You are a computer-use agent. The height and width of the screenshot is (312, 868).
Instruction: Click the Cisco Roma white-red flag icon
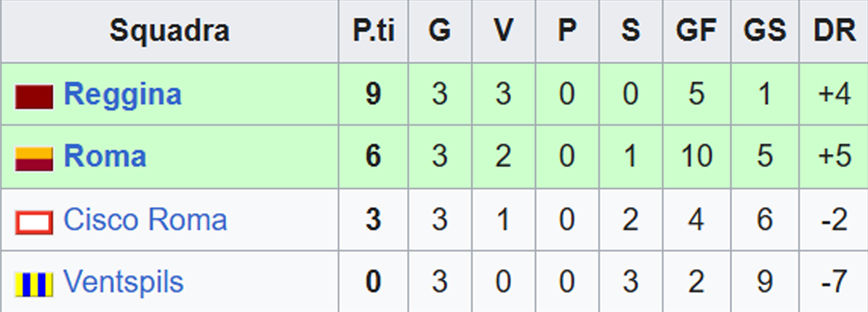click(x=34, y=221)
